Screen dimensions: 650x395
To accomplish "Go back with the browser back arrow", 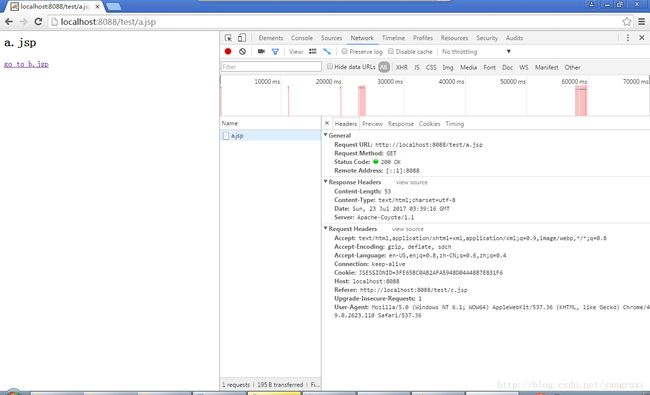I will (x=9, y=22).
